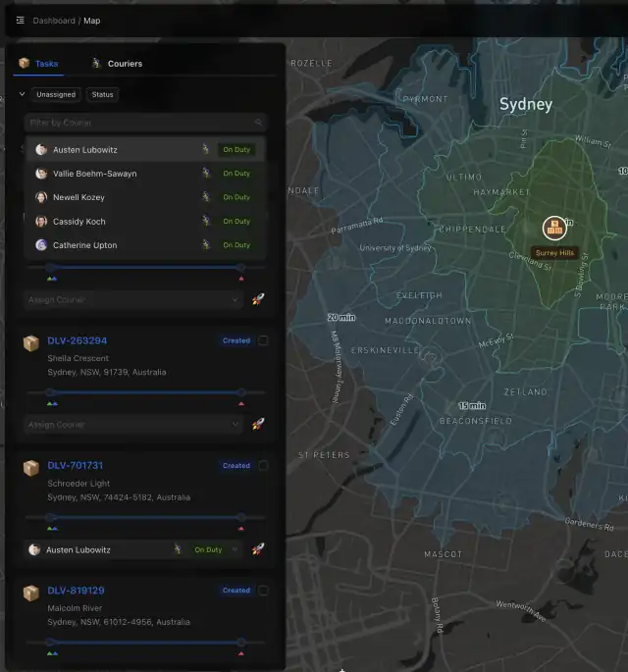Click the search magnifier in the courier filter
The height and width of the screenshot is (672, 628).
tap(258, 123)
